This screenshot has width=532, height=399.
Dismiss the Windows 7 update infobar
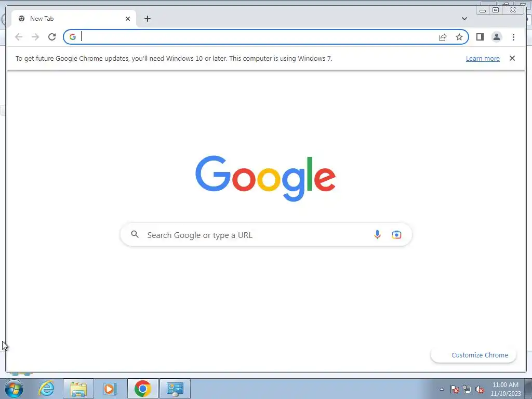[512, 58]
